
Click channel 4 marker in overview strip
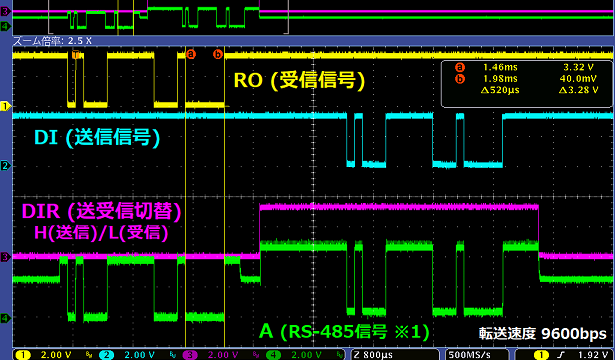[x=5, y=26]
